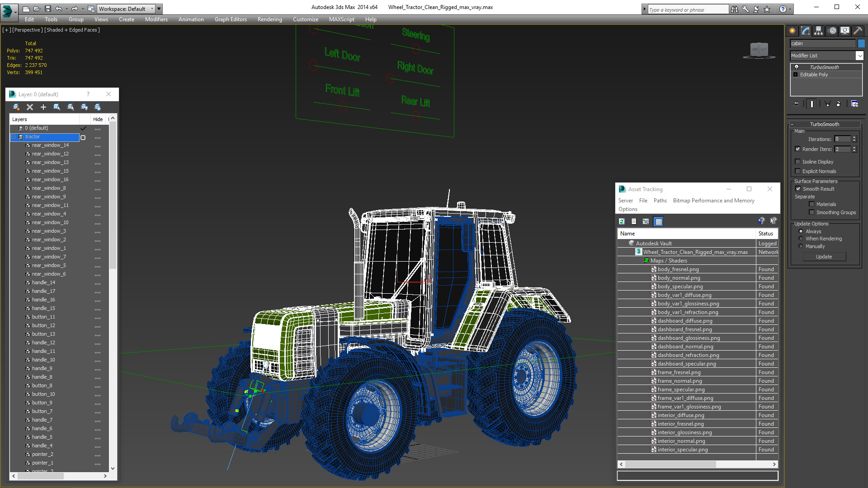Click the Undo arrow icon
Screen dimensions: 868x488
tap(59, 9)
